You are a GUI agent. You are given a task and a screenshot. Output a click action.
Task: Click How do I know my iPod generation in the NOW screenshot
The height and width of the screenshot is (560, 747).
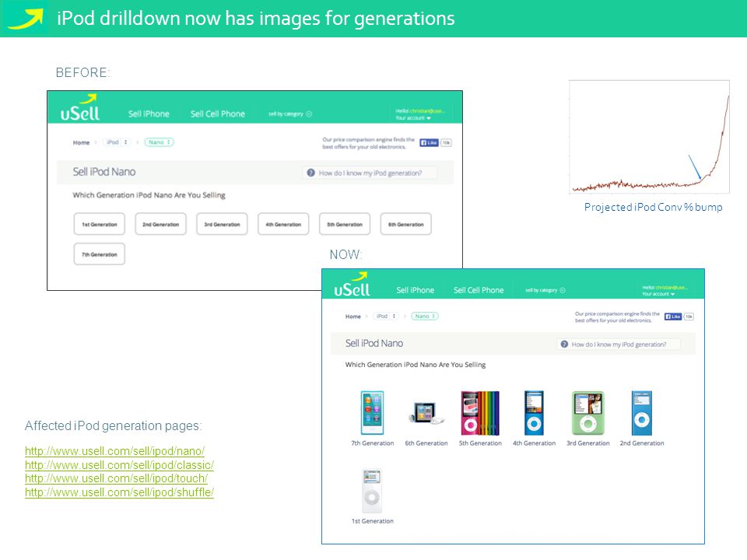pyautogui.click(x=619, y=345)
